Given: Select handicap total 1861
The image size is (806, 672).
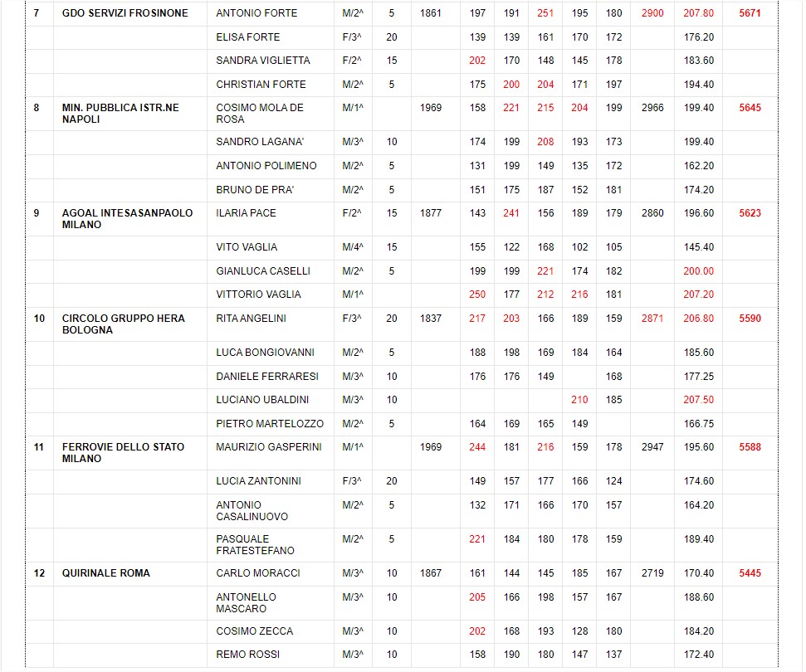Looking at the screenshot, I should click(x=430, y=13).
